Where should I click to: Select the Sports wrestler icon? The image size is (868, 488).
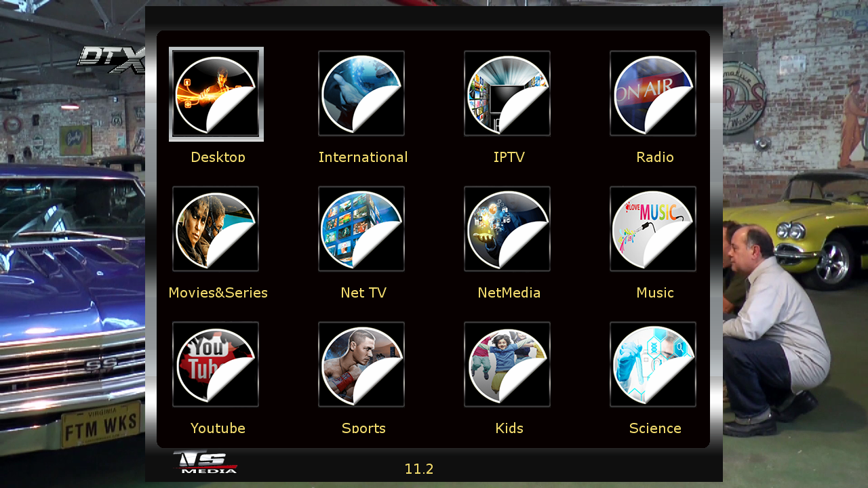[x=361, y=365]
